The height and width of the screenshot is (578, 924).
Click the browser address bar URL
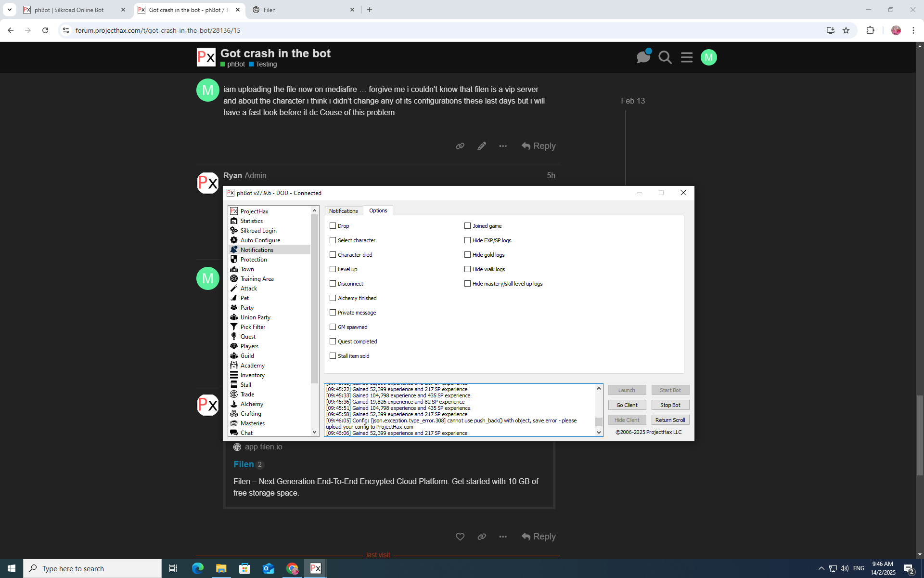(x=158, y=30)
